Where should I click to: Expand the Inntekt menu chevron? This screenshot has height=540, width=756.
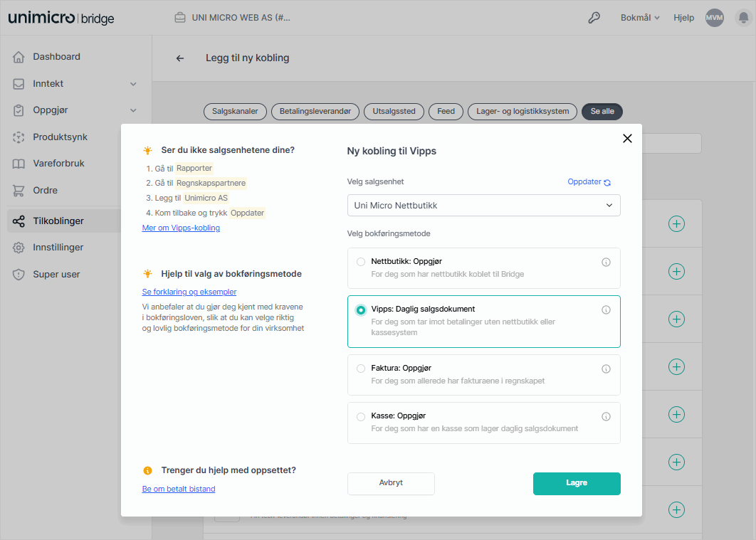[133, 84]
